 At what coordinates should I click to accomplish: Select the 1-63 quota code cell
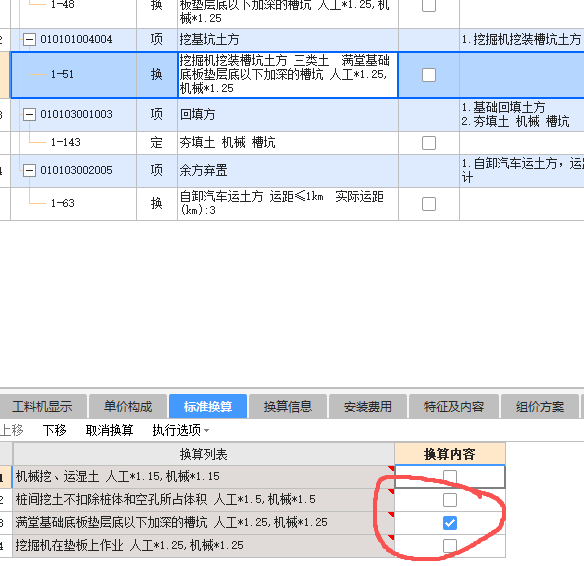(x=74, y=204)
